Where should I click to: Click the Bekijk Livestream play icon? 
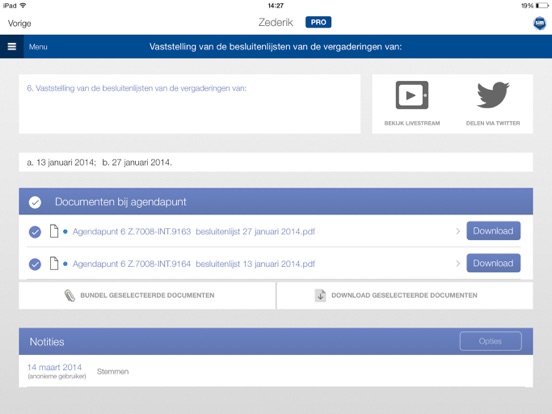(x=412, y=95)
